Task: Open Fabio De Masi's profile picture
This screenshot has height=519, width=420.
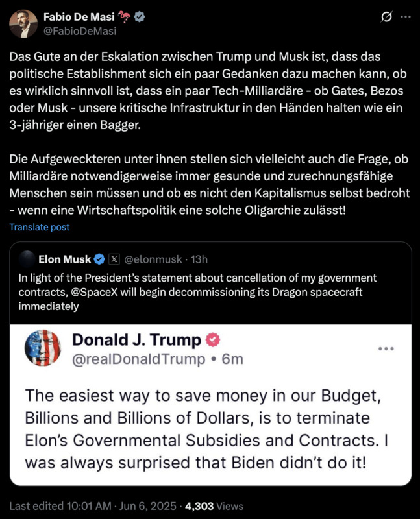Action: coord(23,23)
